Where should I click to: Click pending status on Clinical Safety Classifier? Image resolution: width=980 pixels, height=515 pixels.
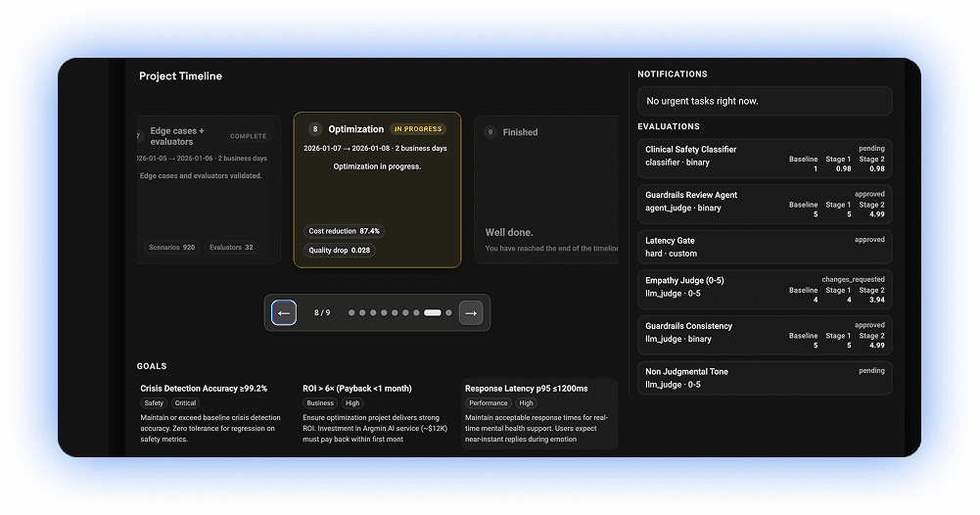[871, 148]
